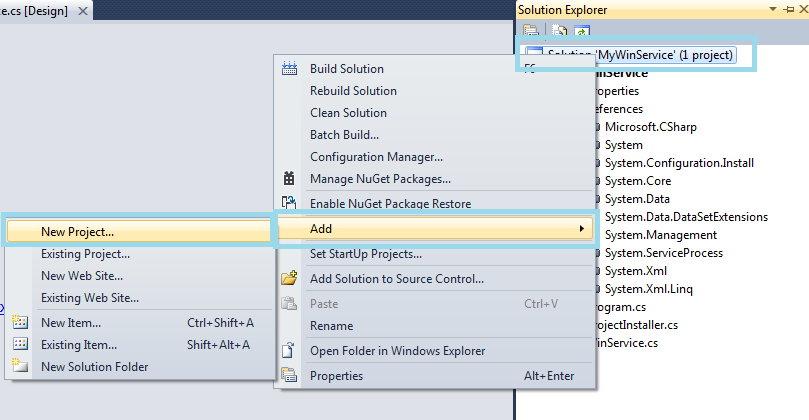
Task: Select System.Data.DataSetExtensions reference
Action: pyautogui.click(x=686, y=217)
